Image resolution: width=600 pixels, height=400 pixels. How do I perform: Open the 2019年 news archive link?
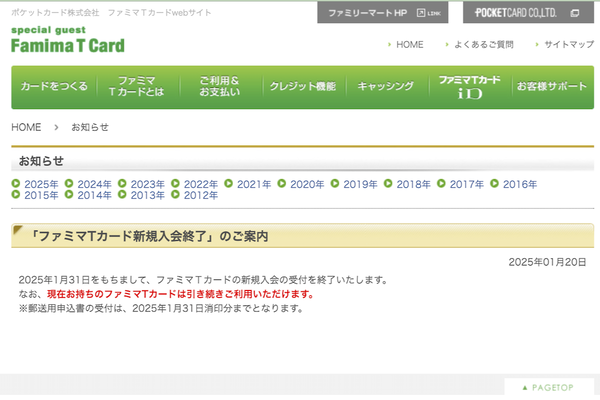pyautogui.click(x=360, y=184)
